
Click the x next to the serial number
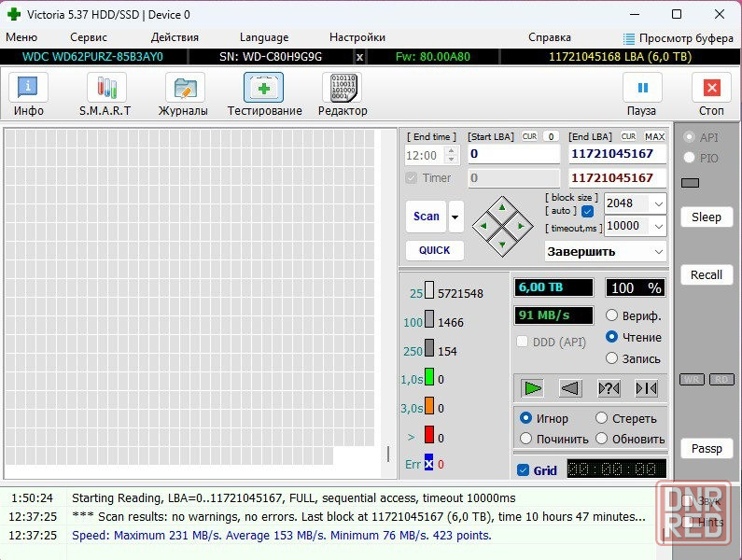(x=359, y=57)
